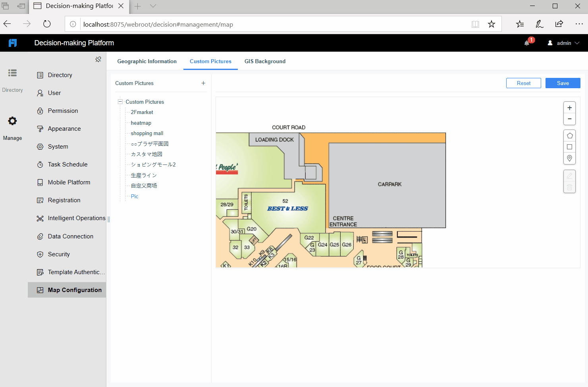
Task: Zoom out on the map with minus icon
Action: 569,119
